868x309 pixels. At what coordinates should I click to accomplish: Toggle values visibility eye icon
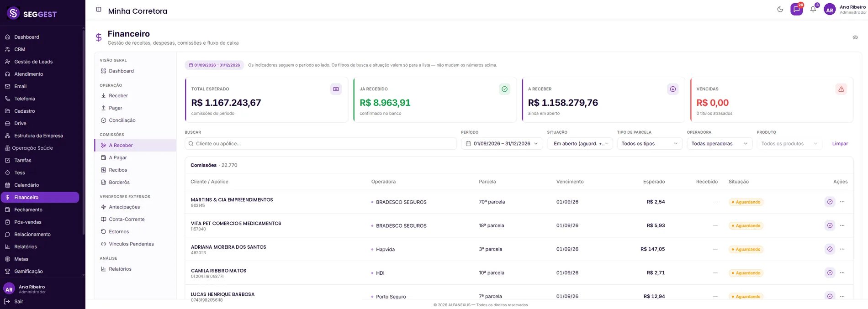coord(855,37)
